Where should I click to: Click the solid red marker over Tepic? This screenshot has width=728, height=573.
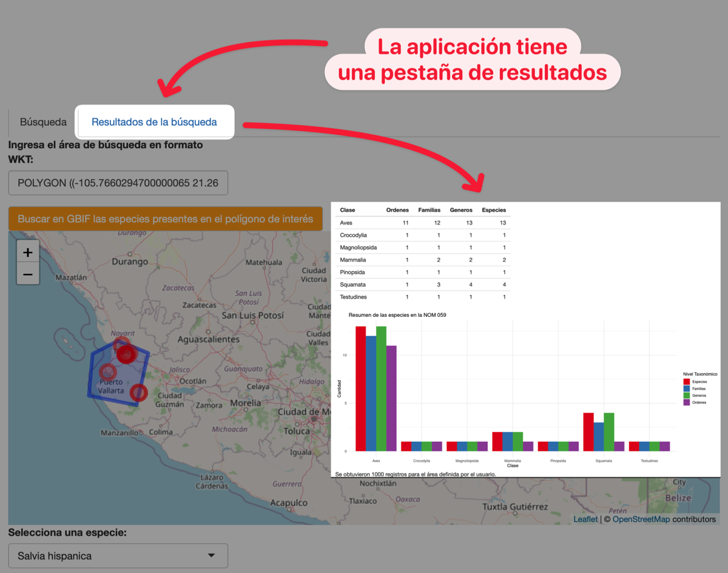coord(127,353)
